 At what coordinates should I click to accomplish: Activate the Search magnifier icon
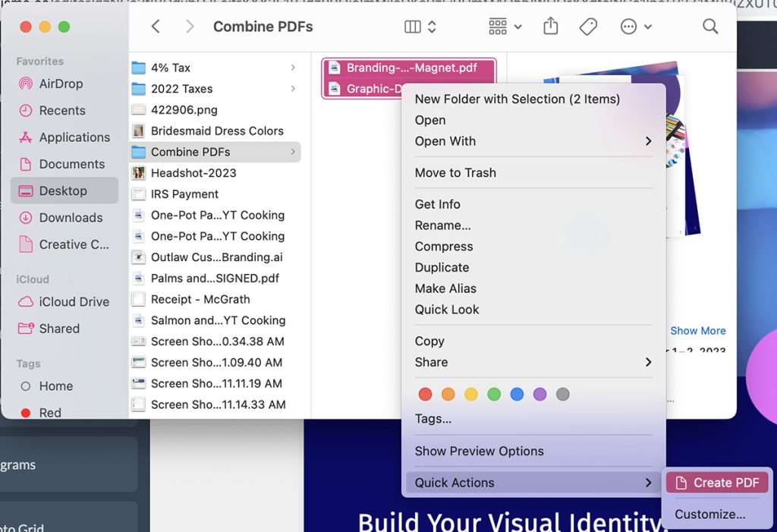(710, 26)
